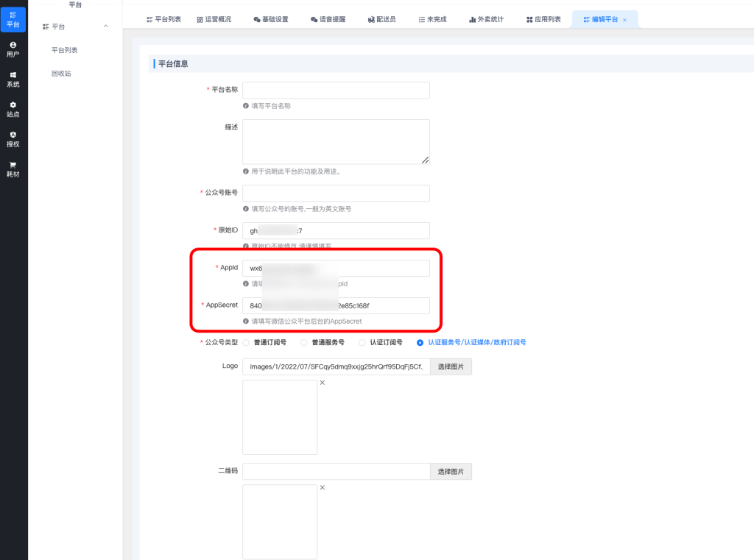Open the 用户 section in the sidebar
Viewport: 754px width, 560px height.
pyautogui.click(x=13, y=49)
